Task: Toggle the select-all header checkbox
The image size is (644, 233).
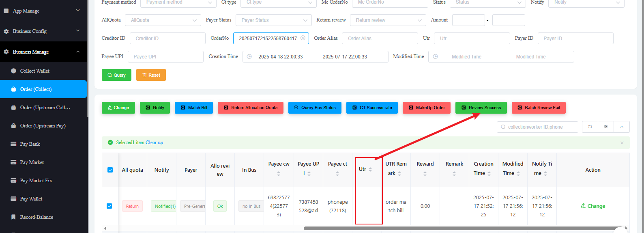Action: point(110,170)
